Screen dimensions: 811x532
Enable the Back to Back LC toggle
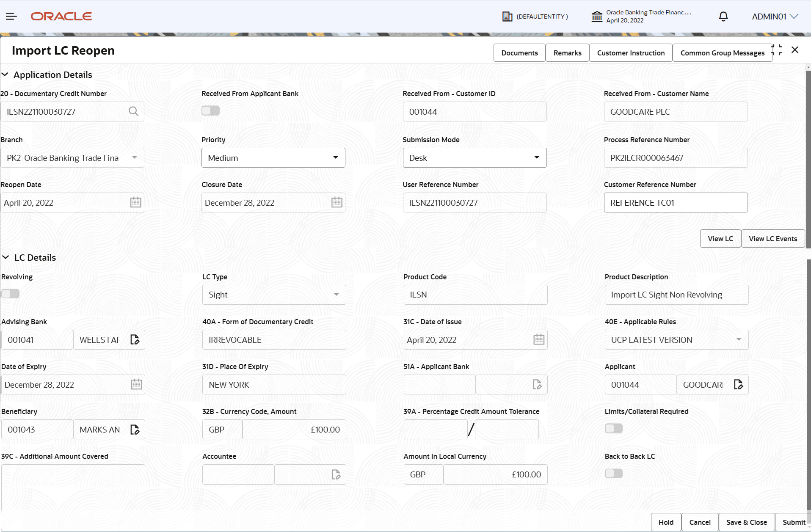(614, 473)
